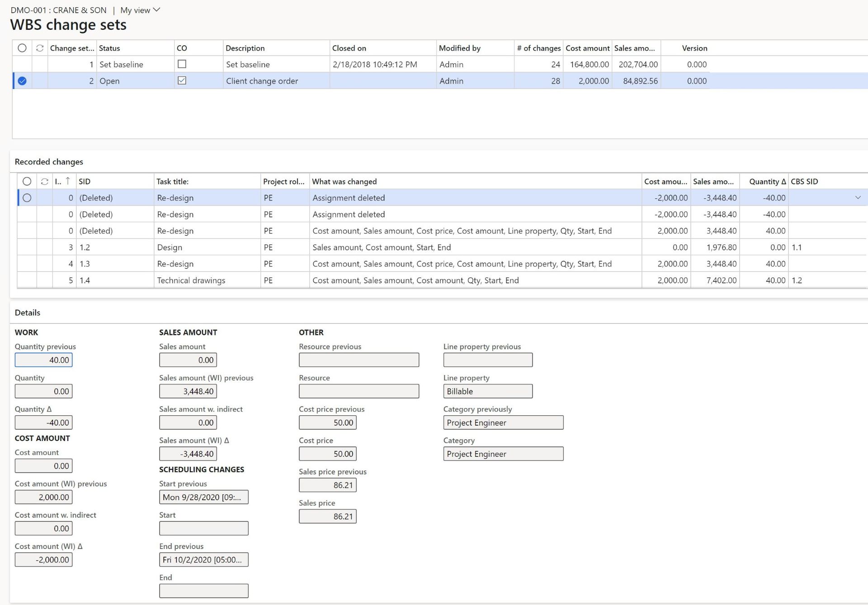
Task: Select the Set baseline status cell
Action: tap(135, 64)
